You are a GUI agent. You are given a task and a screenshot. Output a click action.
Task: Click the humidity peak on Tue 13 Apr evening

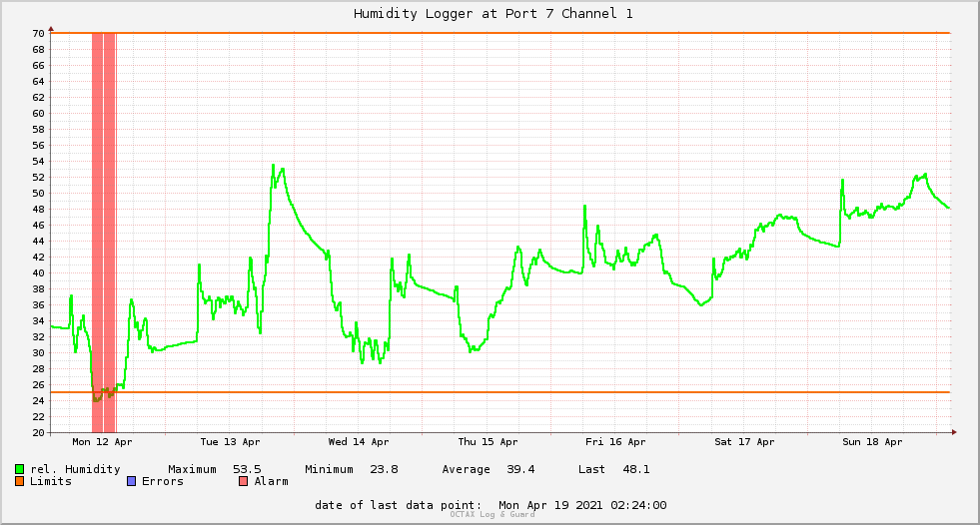click(273, 166)
